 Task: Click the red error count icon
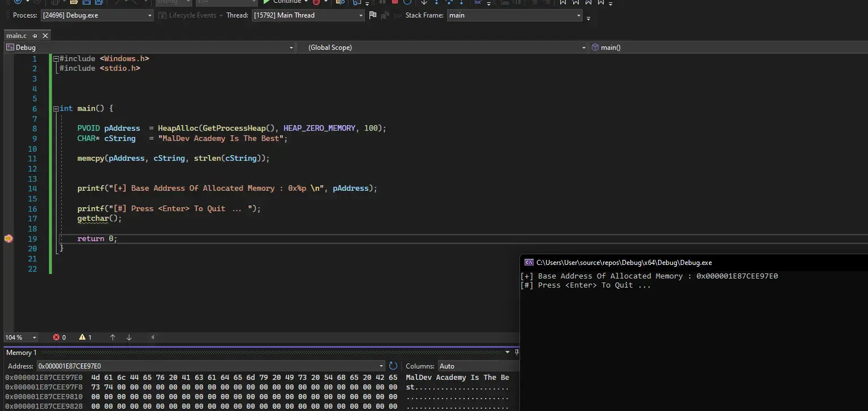click(56, 337)
